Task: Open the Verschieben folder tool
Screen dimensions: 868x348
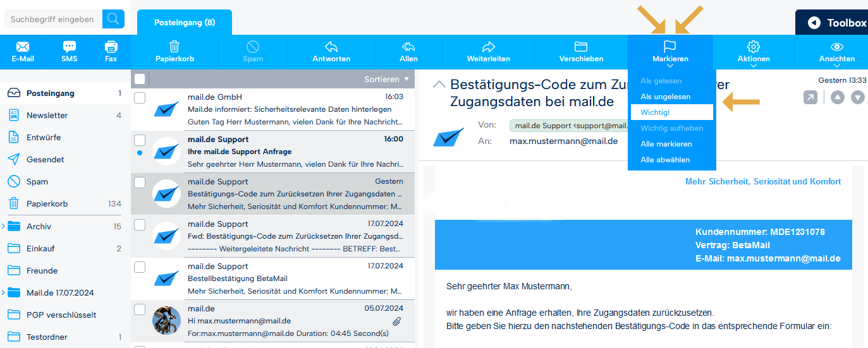Action: pyautogui.click(x=581, y=52)
